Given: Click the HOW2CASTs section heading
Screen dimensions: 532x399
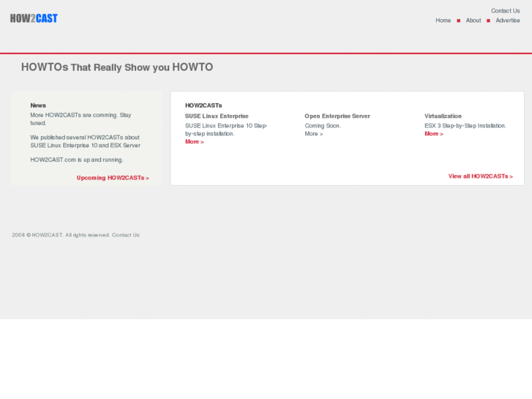Looking at the screenshot, I should click(203, 105).
